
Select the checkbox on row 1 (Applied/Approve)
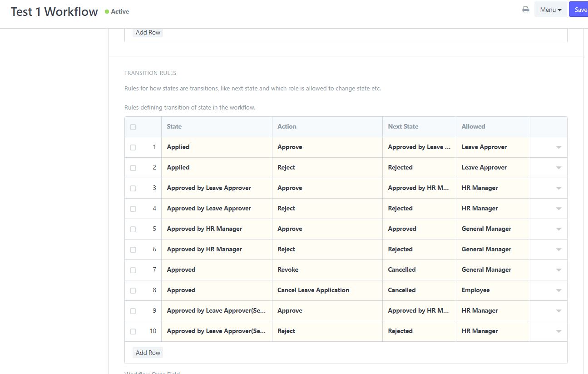tap(133, 147)
